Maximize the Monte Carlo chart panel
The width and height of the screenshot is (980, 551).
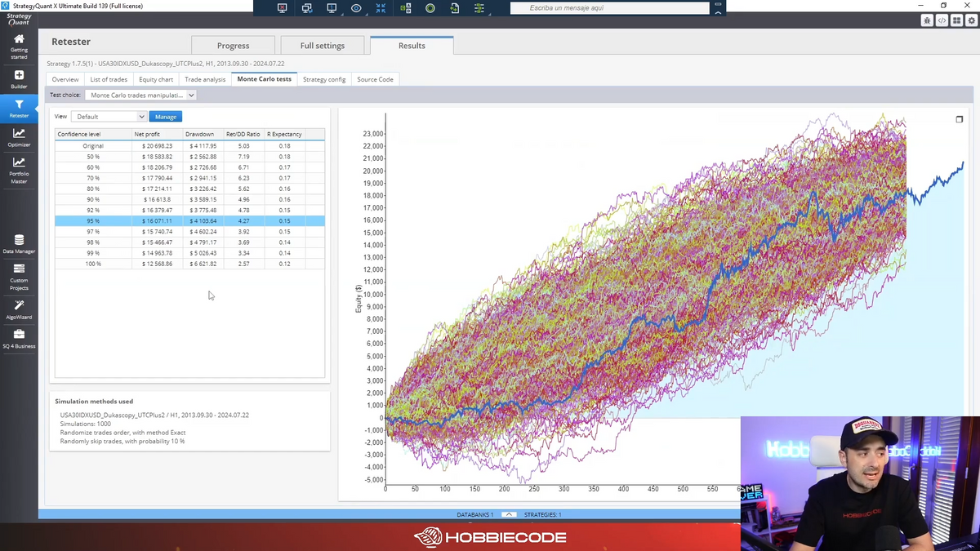[x=960, y=119]
